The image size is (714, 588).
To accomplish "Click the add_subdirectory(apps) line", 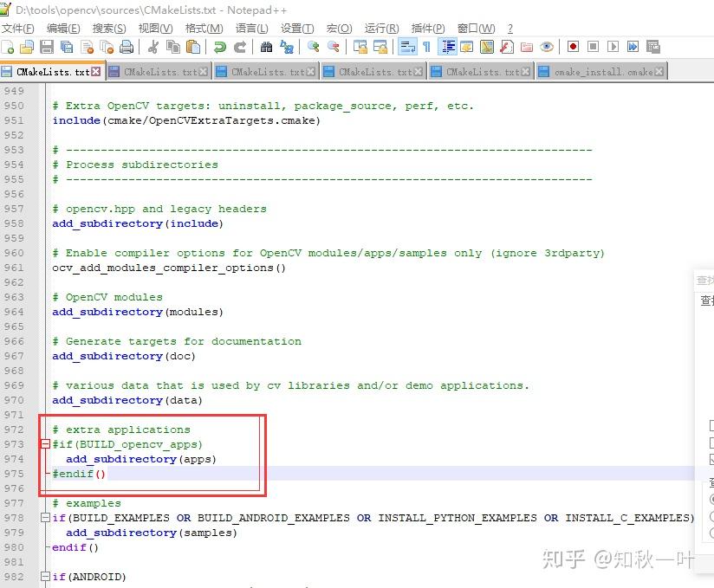I will (141, 459).
